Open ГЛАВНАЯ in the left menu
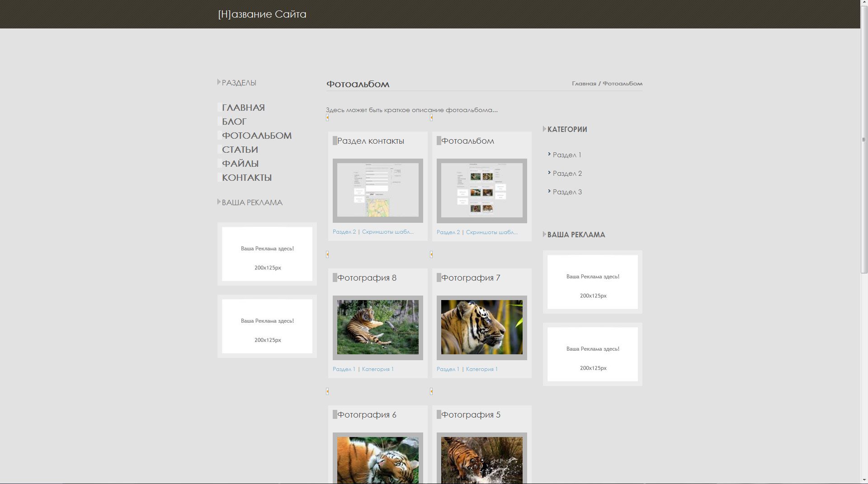The image size is (868, 484). point(243,108)
